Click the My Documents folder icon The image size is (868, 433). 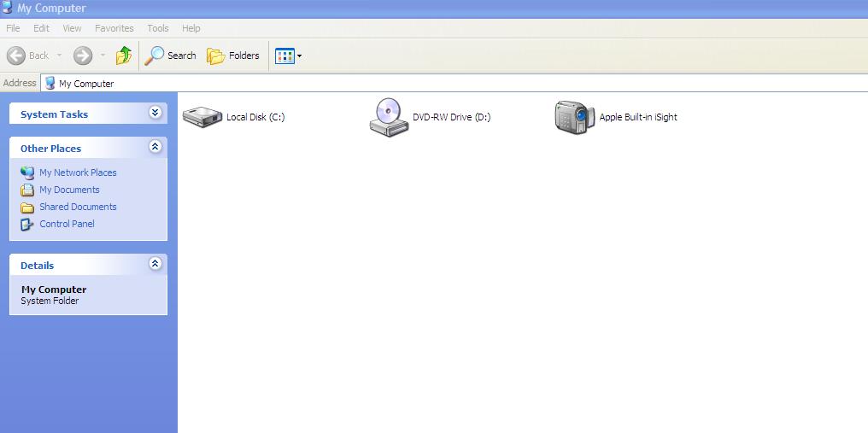27,190
